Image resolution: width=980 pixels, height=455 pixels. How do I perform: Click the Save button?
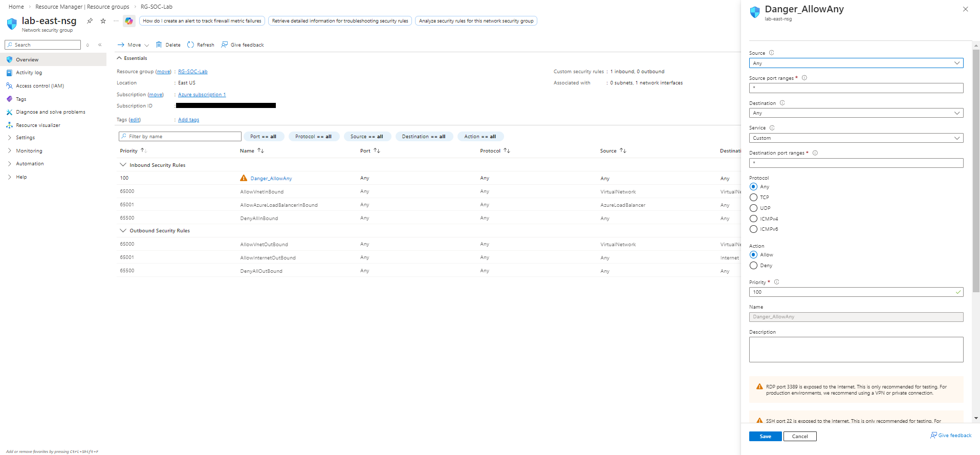coord(766,437)
